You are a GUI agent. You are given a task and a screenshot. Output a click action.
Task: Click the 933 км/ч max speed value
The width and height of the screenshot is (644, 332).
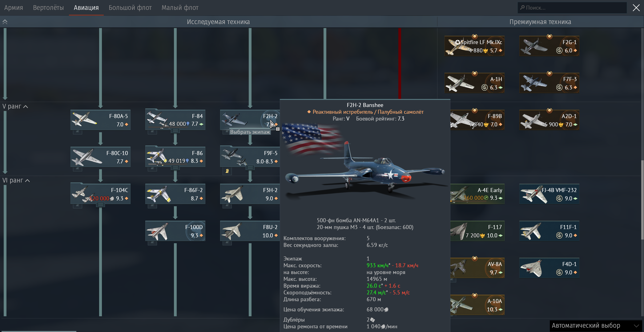(x=378, y=265)
